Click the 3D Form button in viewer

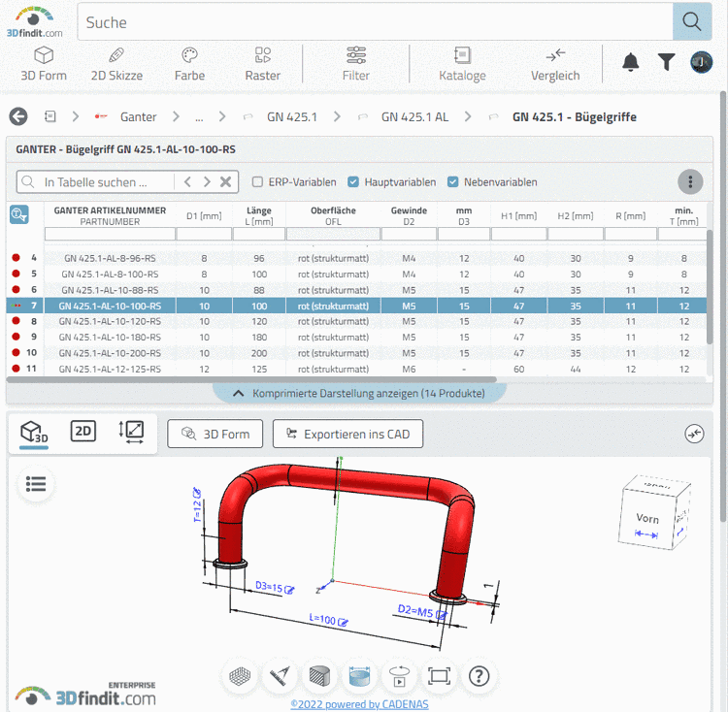point(215,435)
